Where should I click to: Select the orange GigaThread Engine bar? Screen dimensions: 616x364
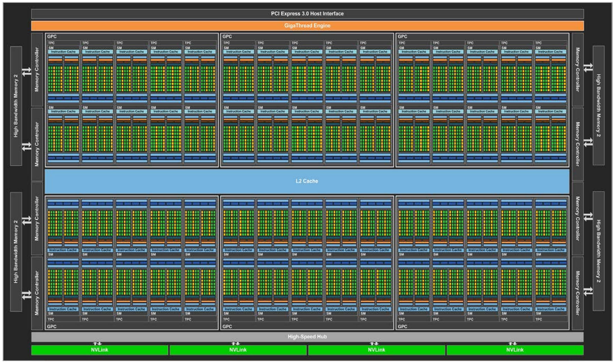coord(307,26)
